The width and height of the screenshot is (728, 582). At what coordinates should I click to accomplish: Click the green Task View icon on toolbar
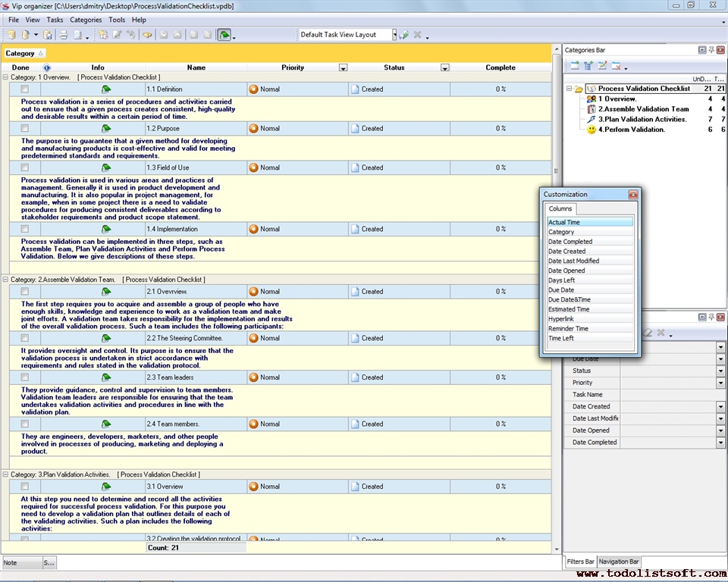coord(225,34)
